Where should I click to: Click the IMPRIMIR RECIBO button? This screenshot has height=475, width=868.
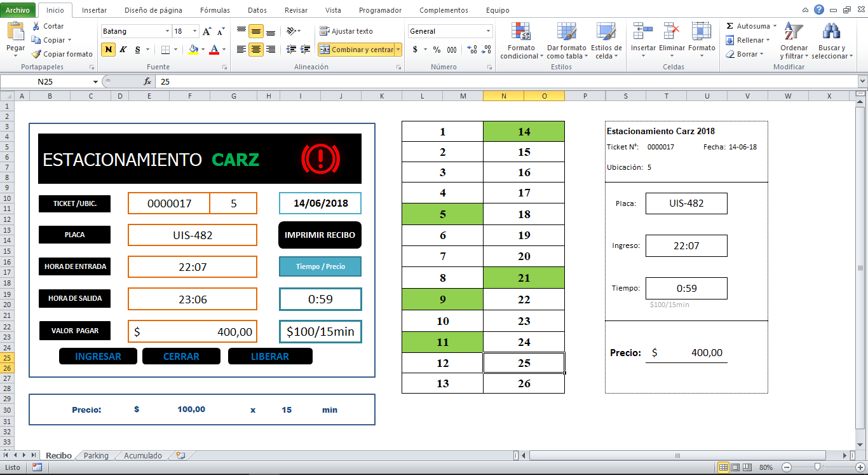click(320, 235)
